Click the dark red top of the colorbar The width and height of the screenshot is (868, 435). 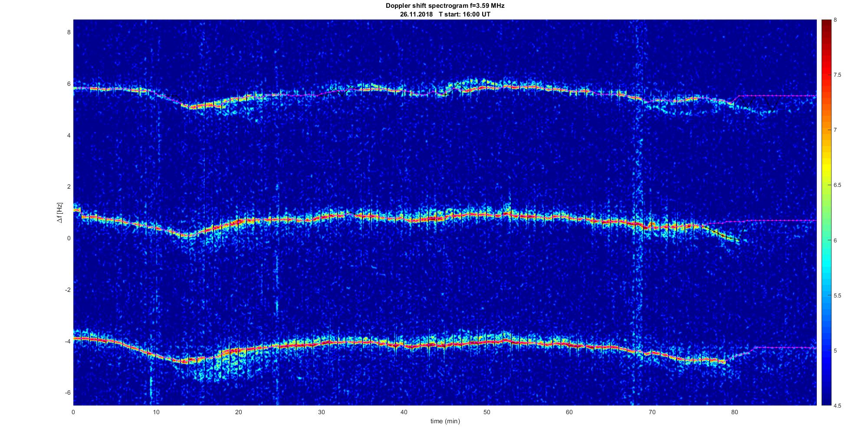(x=826, y=24)
